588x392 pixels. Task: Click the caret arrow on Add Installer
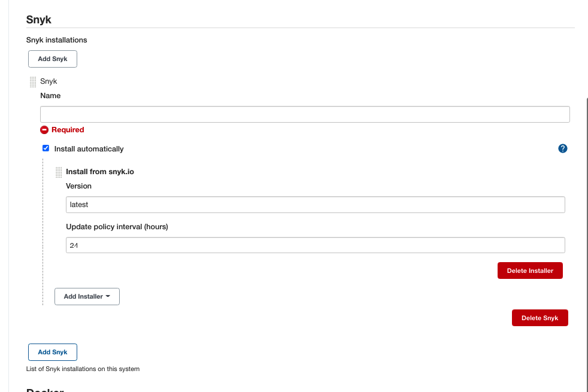coord(108,296)
